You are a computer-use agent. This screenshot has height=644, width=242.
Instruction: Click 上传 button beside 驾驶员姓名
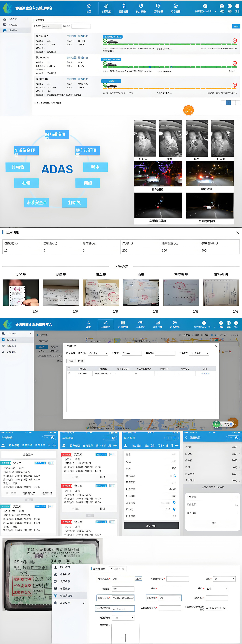click(139, 578)
